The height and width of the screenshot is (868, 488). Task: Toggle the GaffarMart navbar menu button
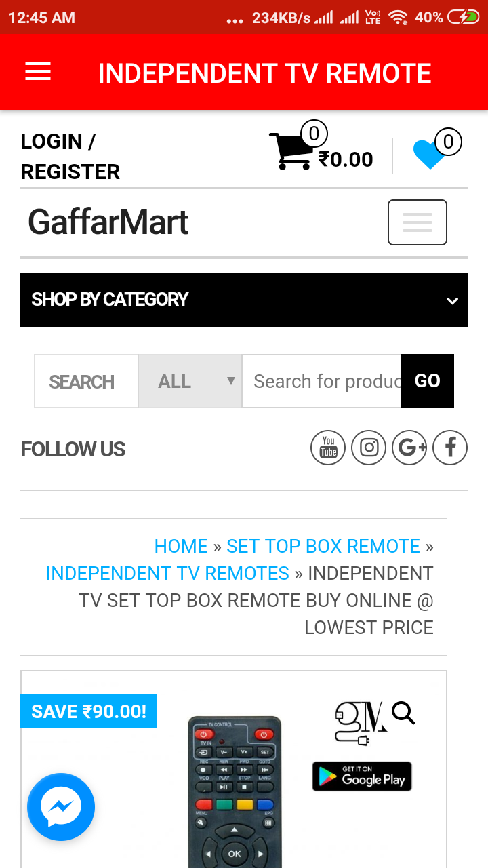[x=417, y=222]
